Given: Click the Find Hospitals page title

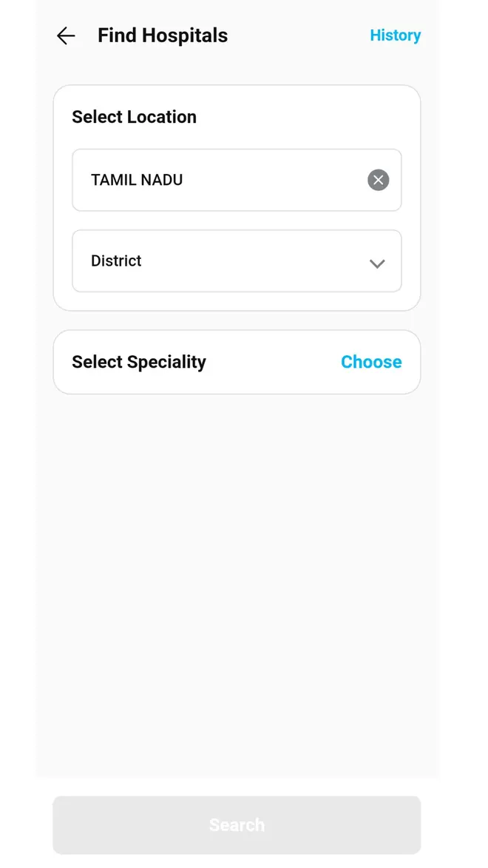Looking at the screenshot, I should (x=163, y=36).
